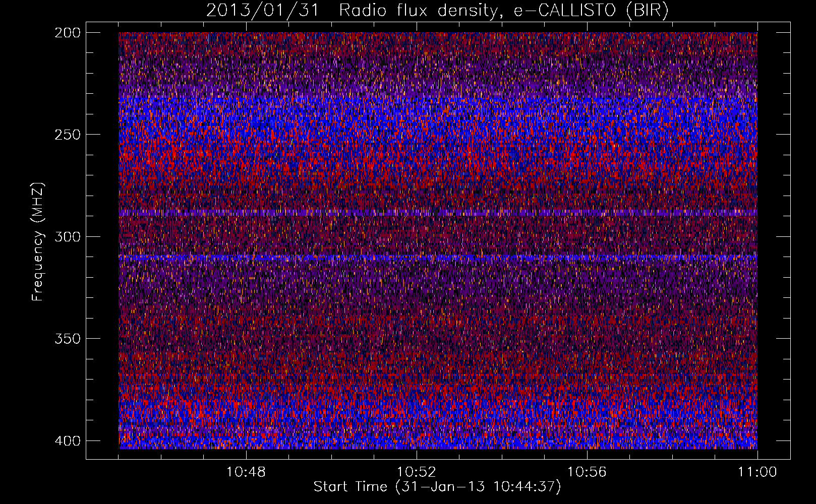816x504 pixels.
Task: Click the 'Frequency (MHZ)' axis label
Action: coord(37,242)
